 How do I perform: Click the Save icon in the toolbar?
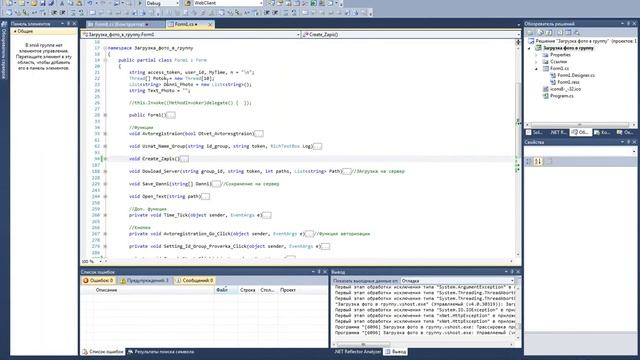(x=43, y=3)
